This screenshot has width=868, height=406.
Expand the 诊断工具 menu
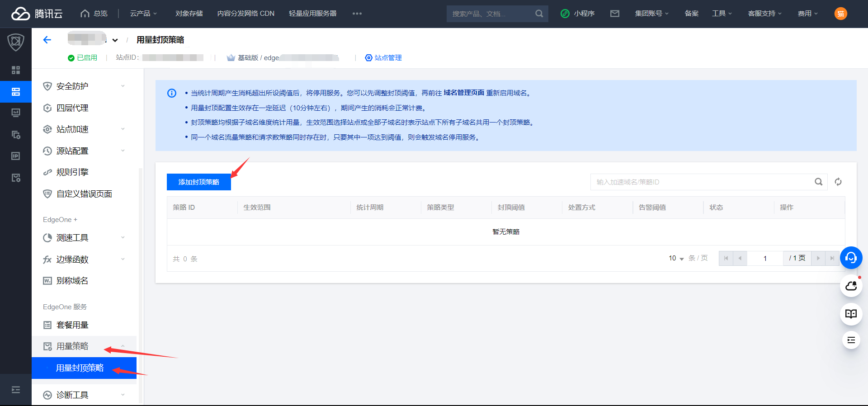point(84,395)
